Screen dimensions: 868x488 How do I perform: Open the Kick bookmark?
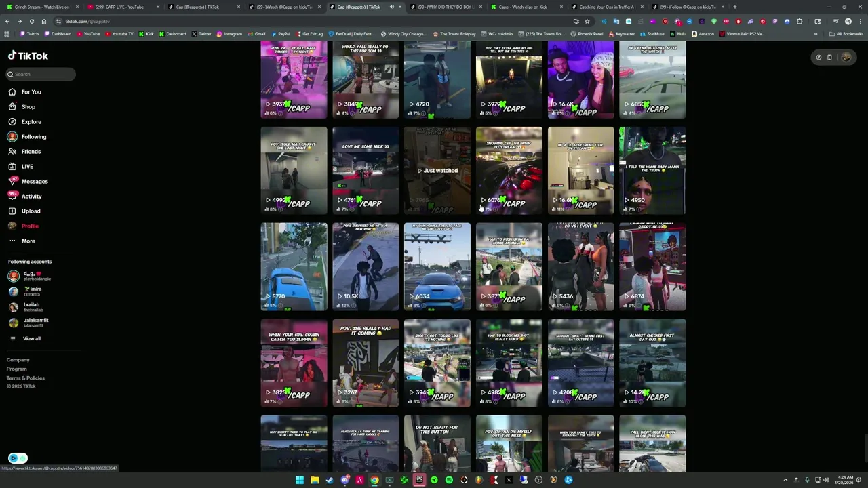pyautogui.click(x=146, y=33)
